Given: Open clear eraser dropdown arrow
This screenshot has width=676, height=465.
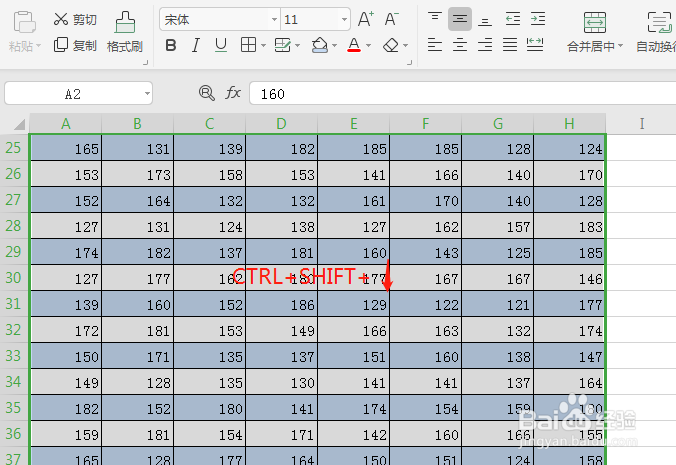Looking at the screenshot, I should (x=405, y=45).
